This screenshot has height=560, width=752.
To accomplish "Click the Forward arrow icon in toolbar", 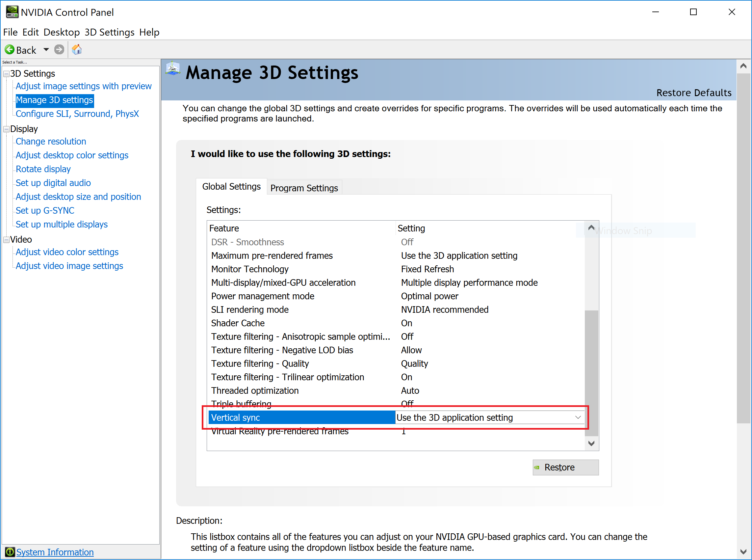I will (59, 50).
